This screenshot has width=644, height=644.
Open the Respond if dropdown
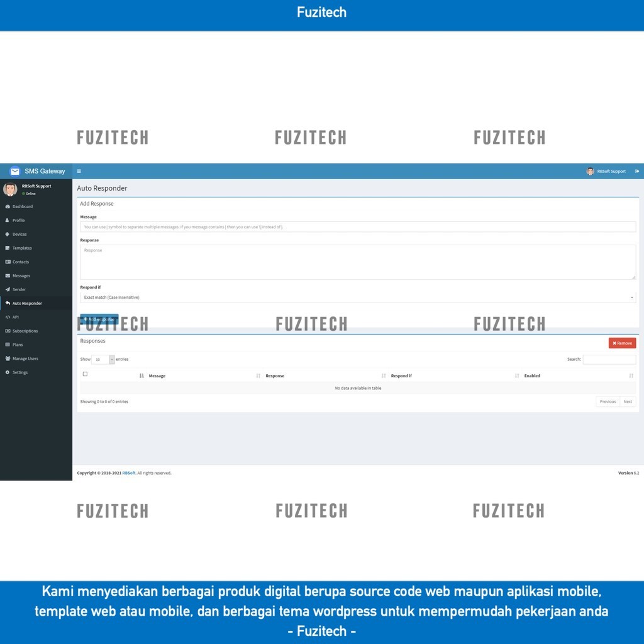pos(358,297)
